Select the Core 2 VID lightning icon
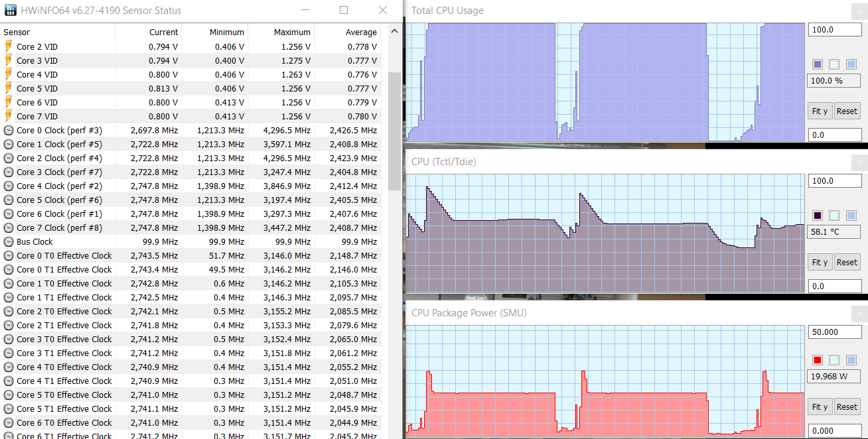 click(9, 46)
